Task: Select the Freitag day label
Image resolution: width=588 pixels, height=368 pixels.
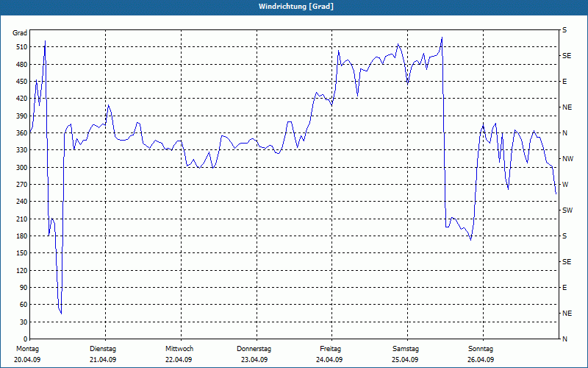Action: [x=330, y=349]
